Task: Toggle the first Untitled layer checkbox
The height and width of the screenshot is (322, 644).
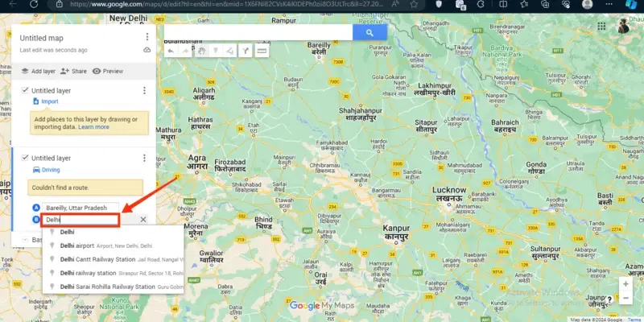Action: 25,90
